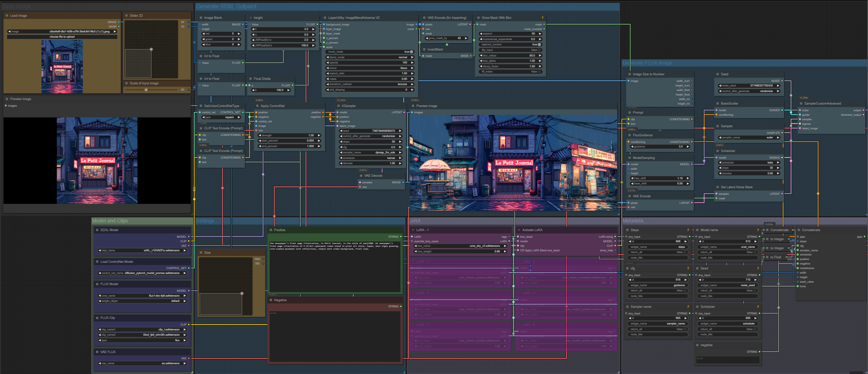Collapse the FLUX Model node
The image size is (868, 374).
click(97, 284)
